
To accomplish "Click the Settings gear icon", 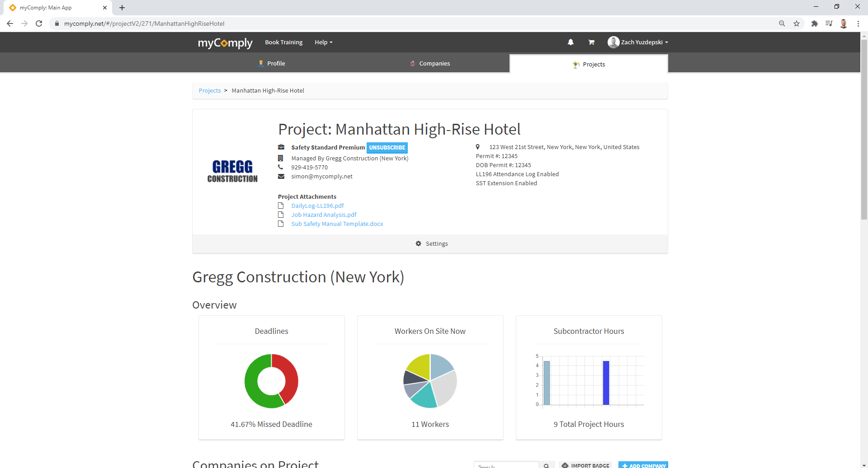I will [418, 243].
